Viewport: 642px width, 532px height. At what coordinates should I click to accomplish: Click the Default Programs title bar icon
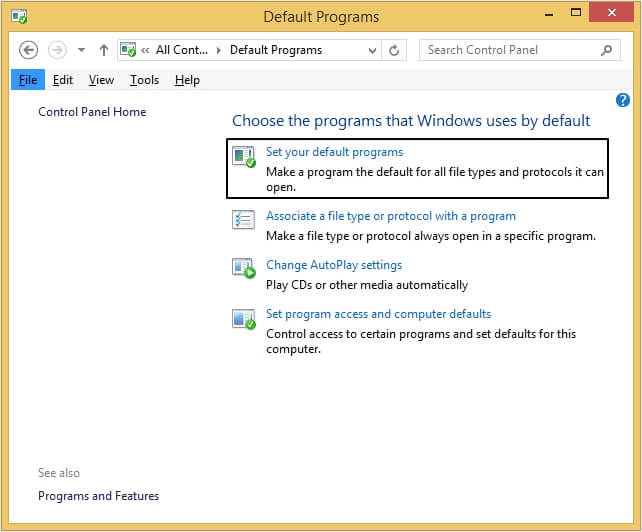(x=16, y=17)
